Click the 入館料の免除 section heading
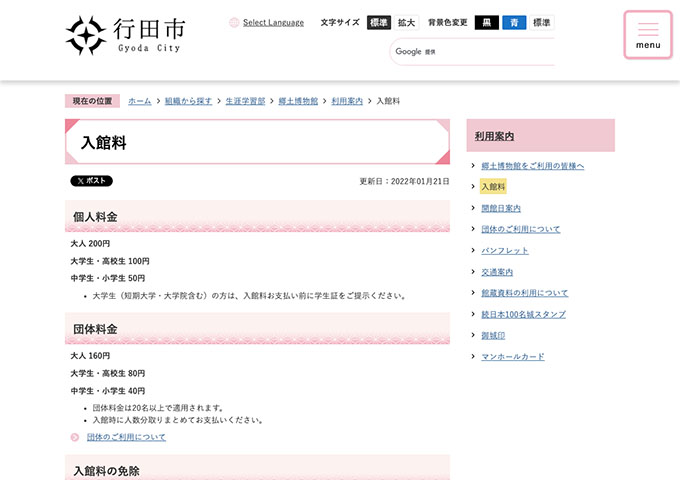The width and height of the screenshot is (680, 480). pyautogui.click(x=106, y=471)
